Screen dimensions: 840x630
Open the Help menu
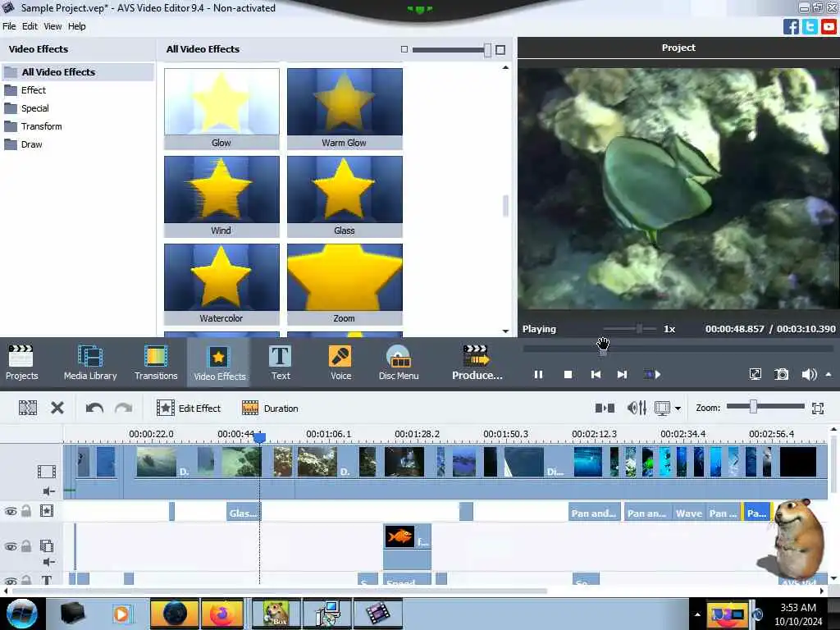click(x=76, y=26)
